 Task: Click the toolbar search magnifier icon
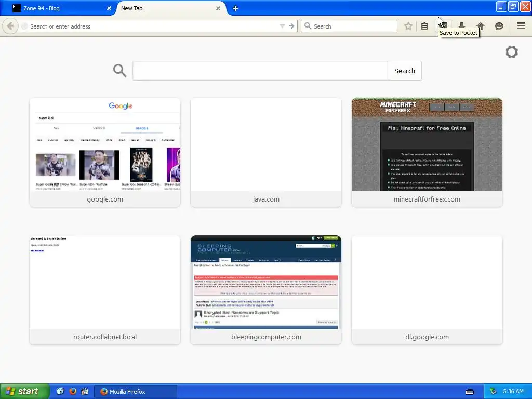pos(308,26)
